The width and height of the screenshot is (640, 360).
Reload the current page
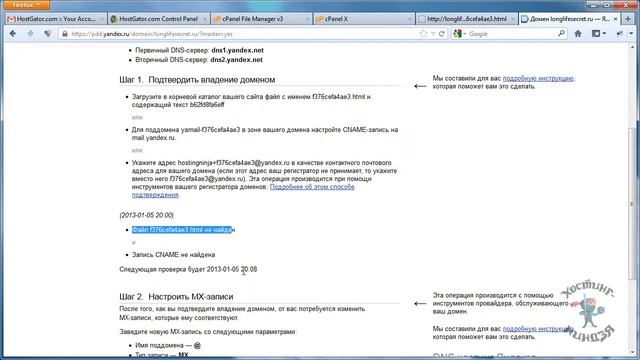(441, 34)
